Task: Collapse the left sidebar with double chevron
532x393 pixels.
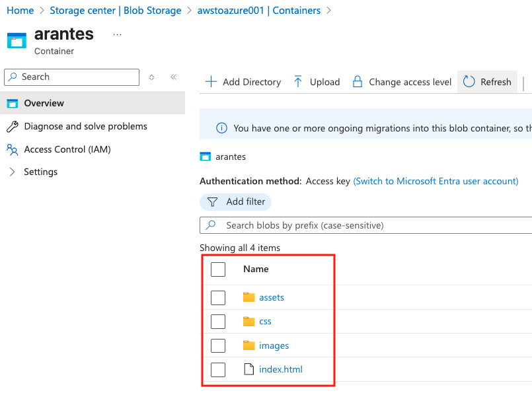Action: tap(173, 77)
